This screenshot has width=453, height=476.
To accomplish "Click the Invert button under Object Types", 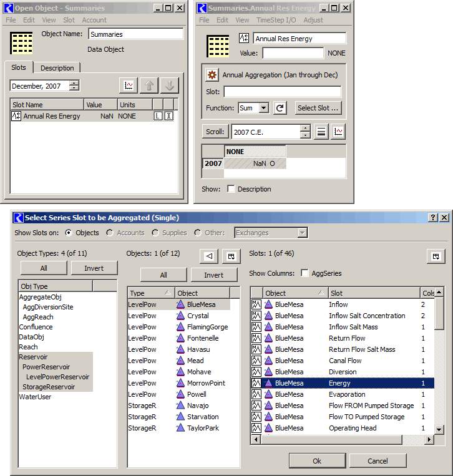I will 94,268.
